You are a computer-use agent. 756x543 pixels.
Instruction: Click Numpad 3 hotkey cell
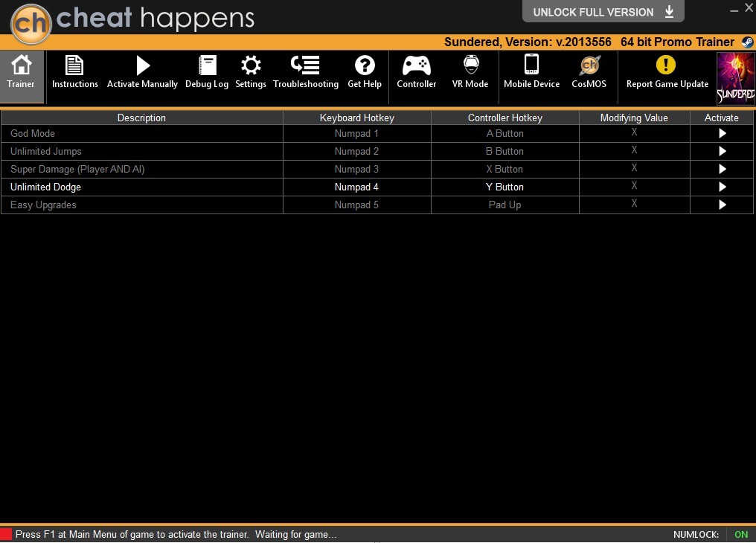[x=356, y=169]
